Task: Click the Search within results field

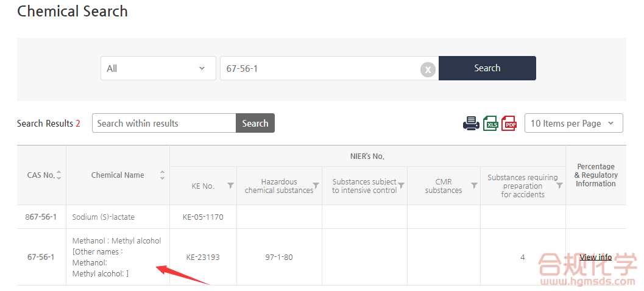Action: click(x=164, y=123)
